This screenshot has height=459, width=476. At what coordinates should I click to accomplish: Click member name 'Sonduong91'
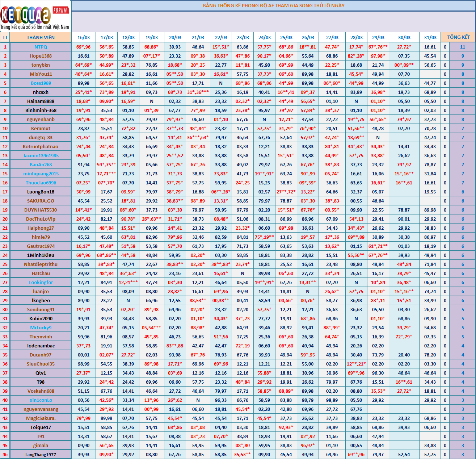point(41,309)
